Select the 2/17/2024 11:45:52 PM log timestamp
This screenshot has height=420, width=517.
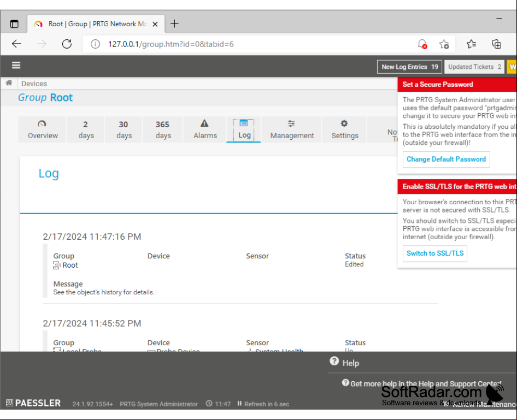click(x=92, y=323)
